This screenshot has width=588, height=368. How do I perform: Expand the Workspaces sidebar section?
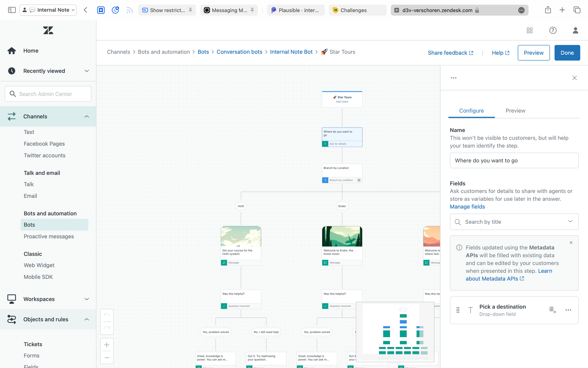click(86, 299)
